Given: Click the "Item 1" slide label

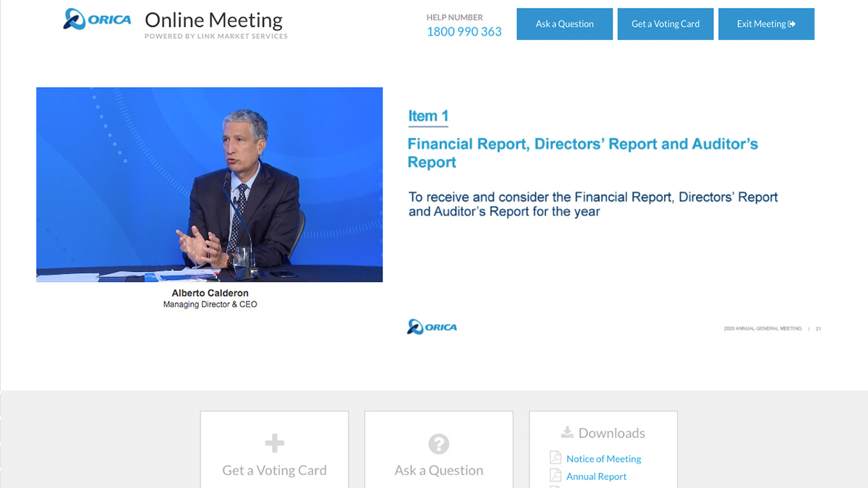Looking at the screenshot, I should (x=428, y=116).
